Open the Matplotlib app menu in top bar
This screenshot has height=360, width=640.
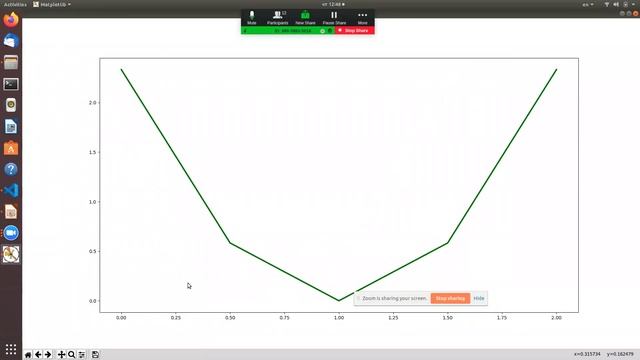pyautogui.click(x=52, y=4)
